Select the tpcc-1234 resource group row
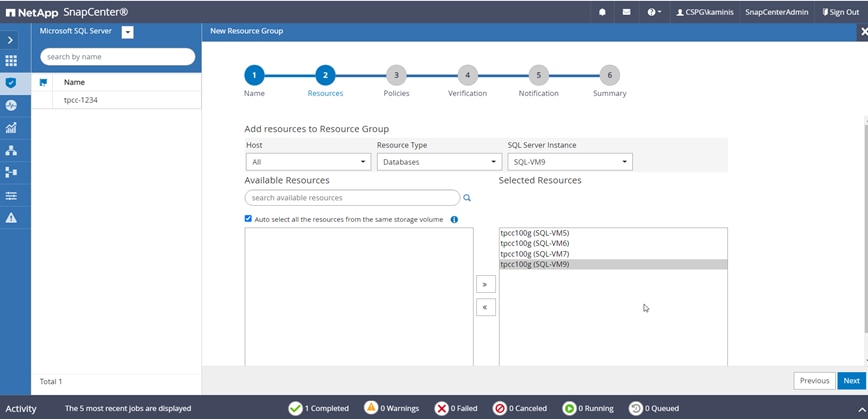Image resolution: width=868 pixels, height=419 pixels. point(116,100)
